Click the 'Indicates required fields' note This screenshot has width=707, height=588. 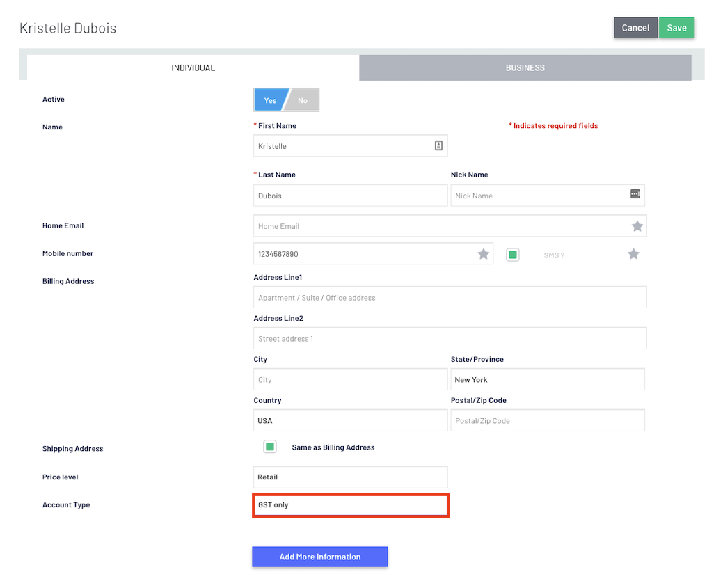click(x=553, y=126)
